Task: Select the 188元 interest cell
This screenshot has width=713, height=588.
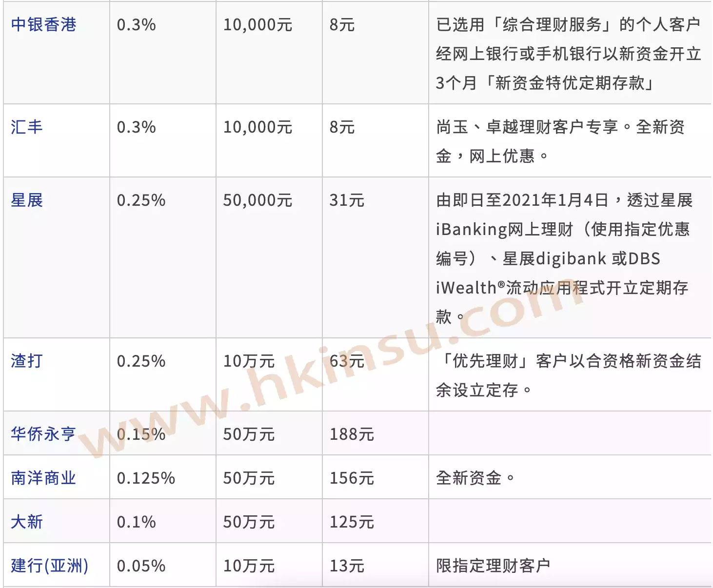Action: pos(352,434)
